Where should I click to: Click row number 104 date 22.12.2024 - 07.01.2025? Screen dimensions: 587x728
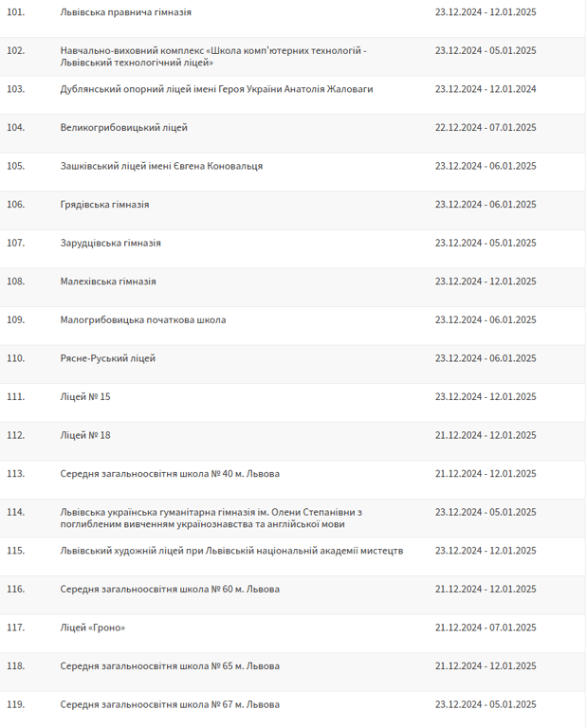coord(486,127)
